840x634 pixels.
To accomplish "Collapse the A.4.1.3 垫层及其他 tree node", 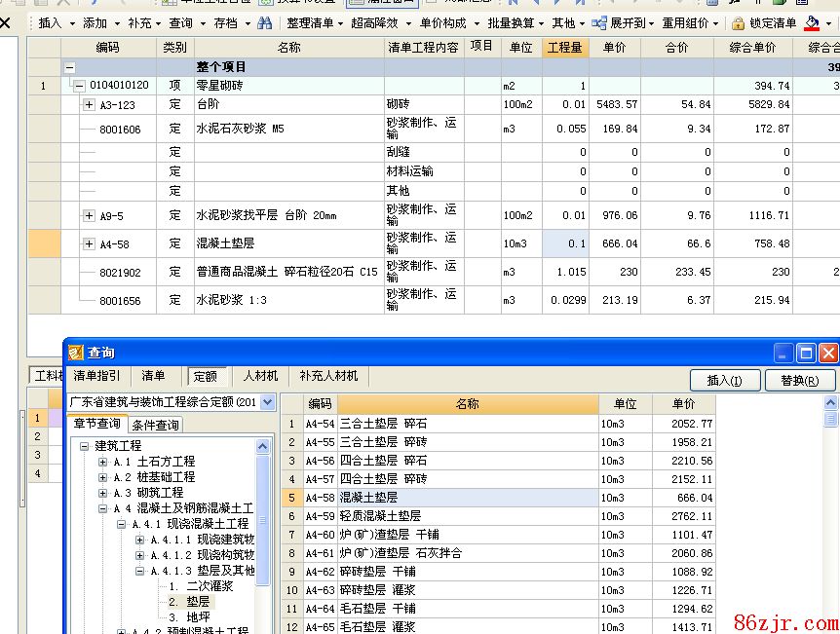I will click(139, 571).
